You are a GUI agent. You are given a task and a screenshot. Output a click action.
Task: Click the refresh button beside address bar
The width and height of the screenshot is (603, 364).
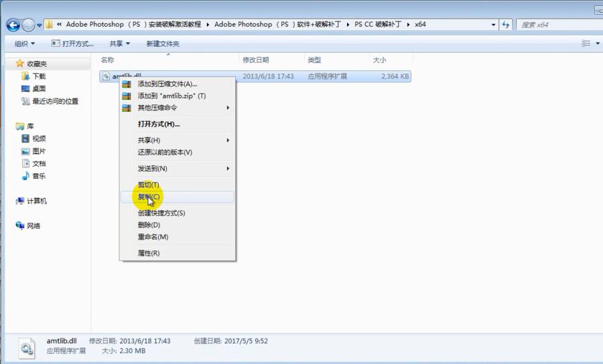505,25
